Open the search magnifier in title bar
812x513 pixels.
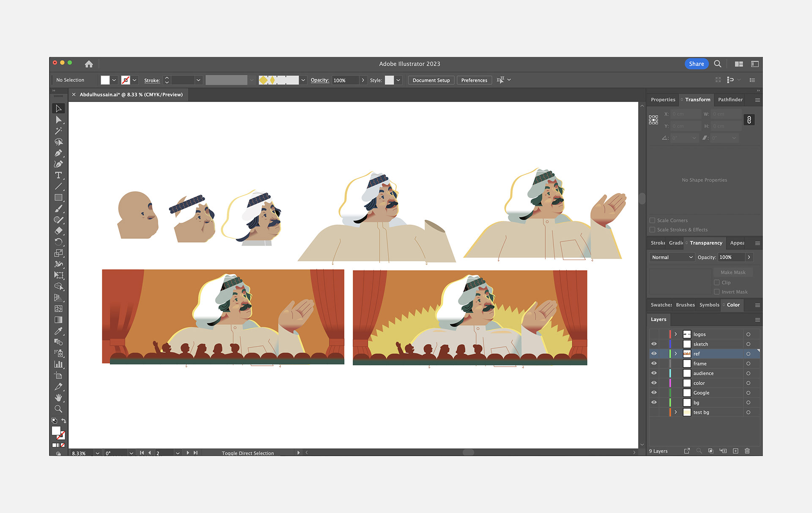tap(718, 64)
